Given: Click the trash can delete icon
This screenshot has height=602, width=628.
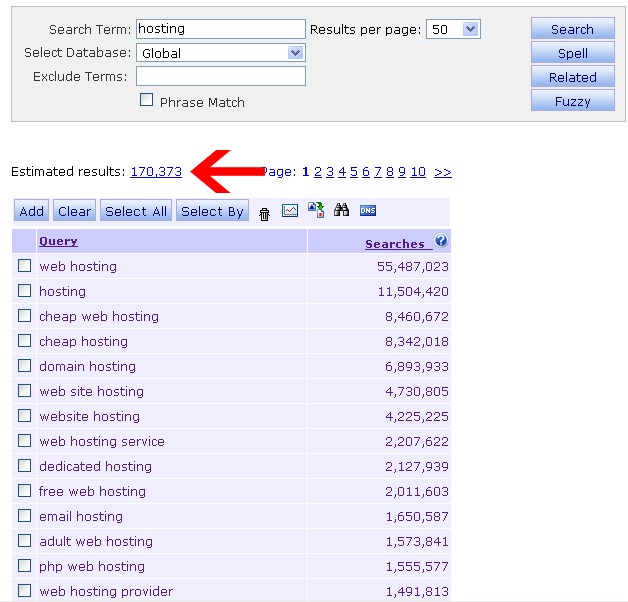Looking at the screenshot, I should tap(264, 214).
